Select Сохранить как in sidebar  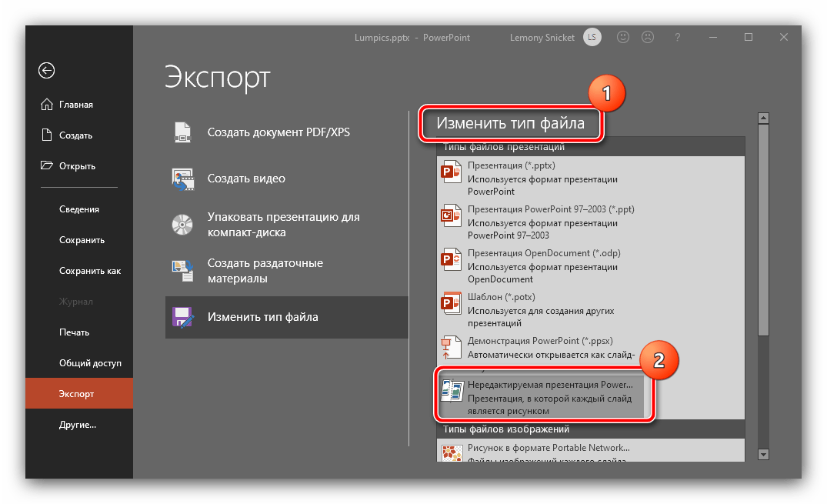(89, 271)
